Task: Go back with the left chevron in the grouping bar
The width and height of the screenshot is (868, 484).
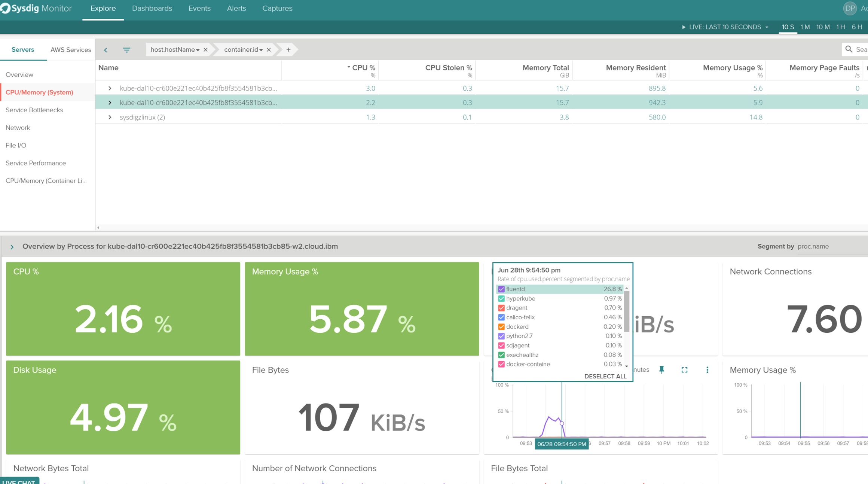Action: point(106,50)
